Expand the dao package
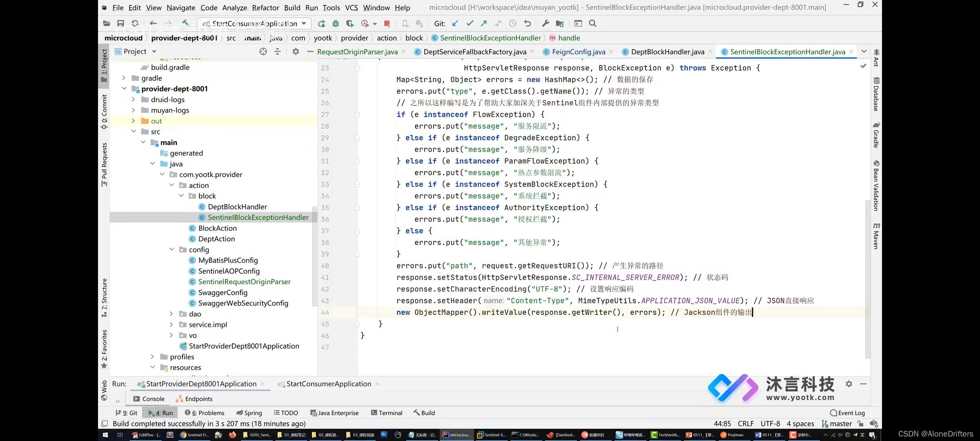This screenshot has height=441, width=980. (x=171, y=314)
